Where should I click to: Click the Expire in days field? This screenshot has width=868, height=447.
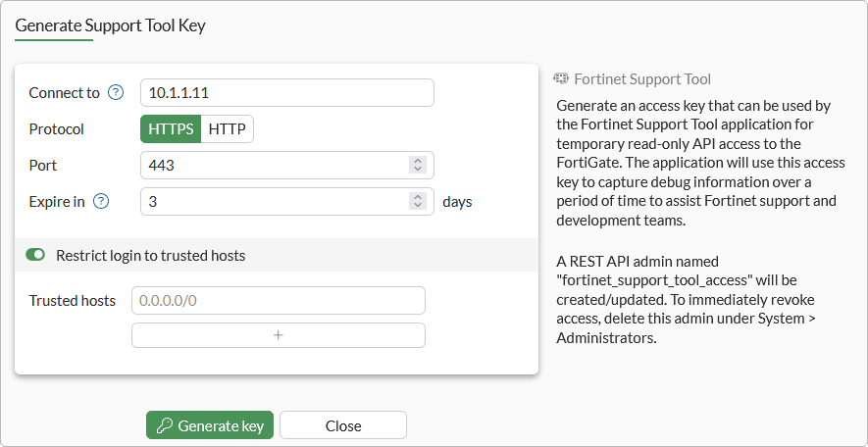coord(275,202)
